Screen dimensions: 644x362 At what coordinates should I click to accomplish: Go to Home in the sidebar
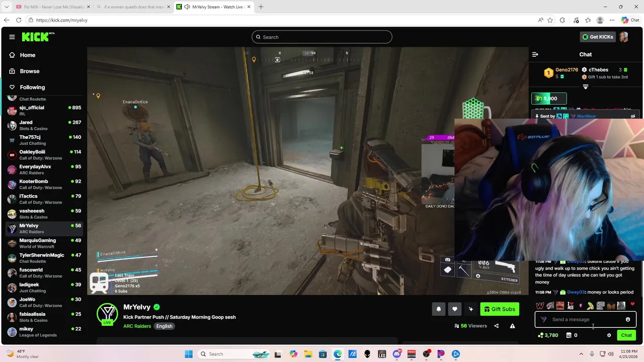coord(43,55)
